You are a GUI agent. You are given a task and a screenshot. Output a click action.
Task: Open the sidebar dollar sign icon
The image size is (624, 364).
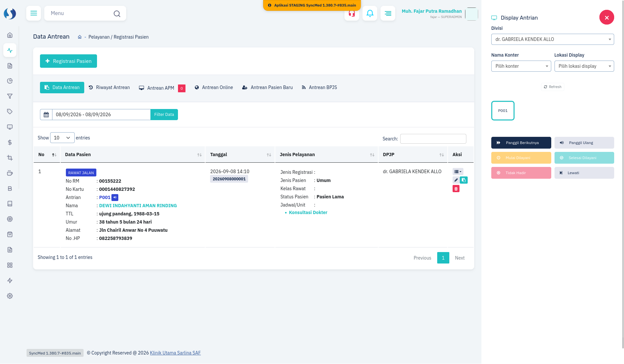point(10,142)
